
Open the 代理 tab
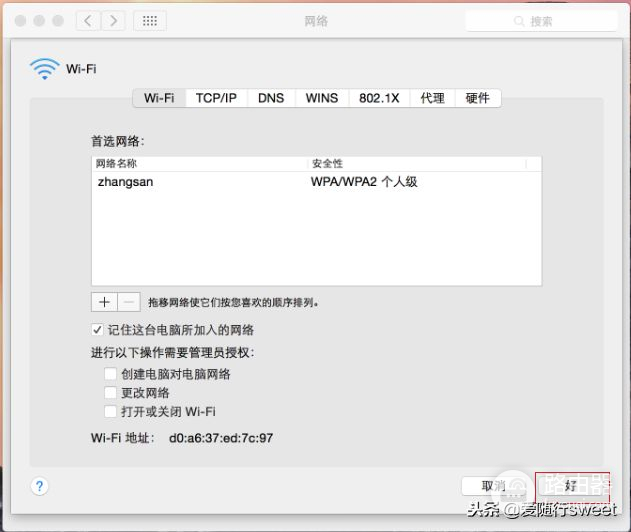tap(432, 98)
